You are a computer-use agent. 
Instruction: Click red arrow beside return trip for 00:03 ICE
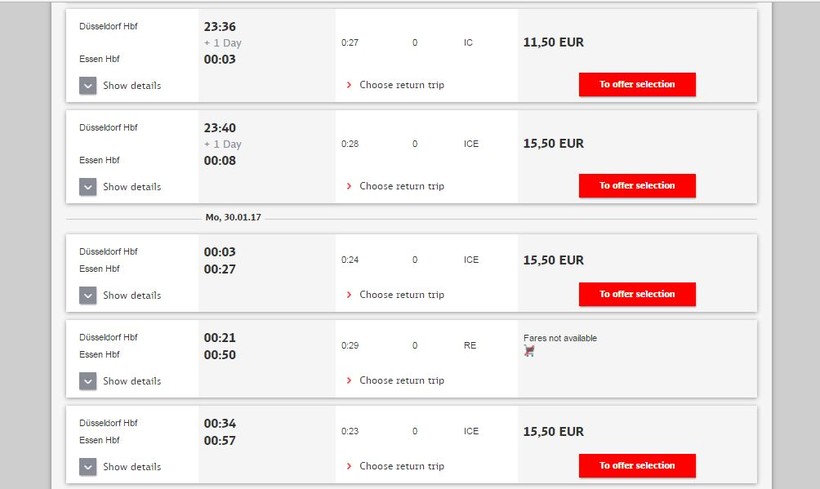(349, 295)
